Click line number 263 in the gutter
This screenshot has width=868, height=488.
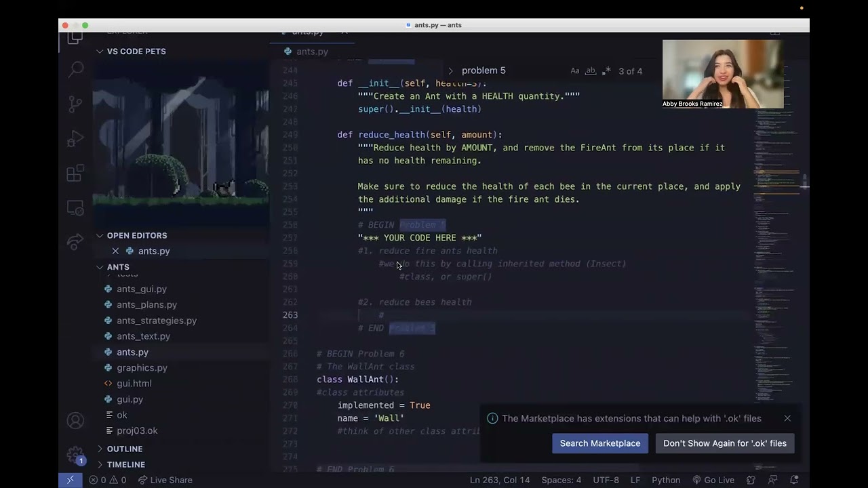(x=290, y=314)
